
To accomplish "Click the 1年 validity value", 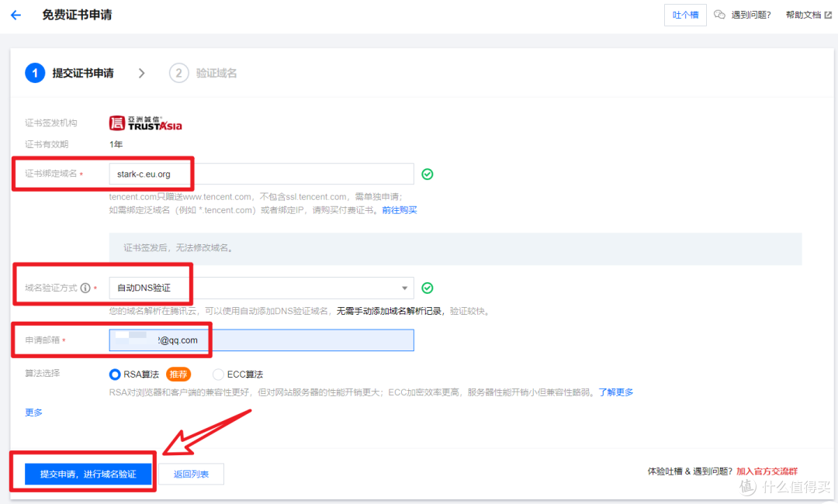I will pos(116,144).
